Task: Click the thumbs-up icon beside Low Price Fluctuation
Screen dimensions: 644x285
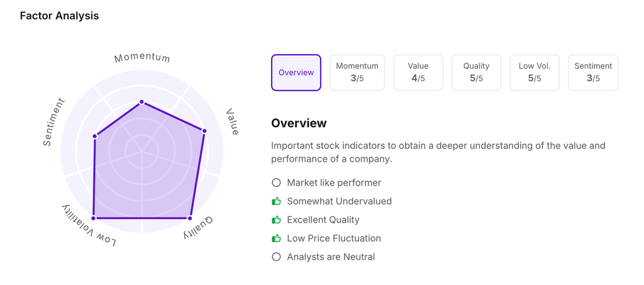Action: click(276, 238)
